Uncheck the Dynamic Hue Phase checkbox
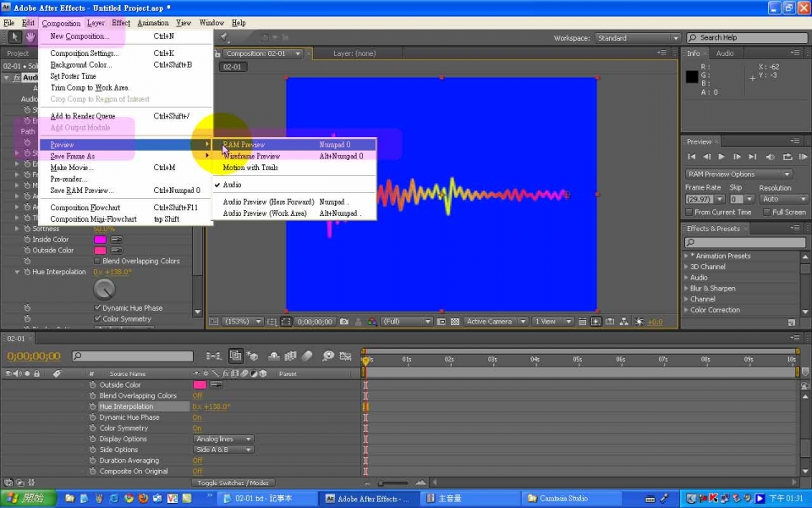812x508 pixels. tap(97, 308)
